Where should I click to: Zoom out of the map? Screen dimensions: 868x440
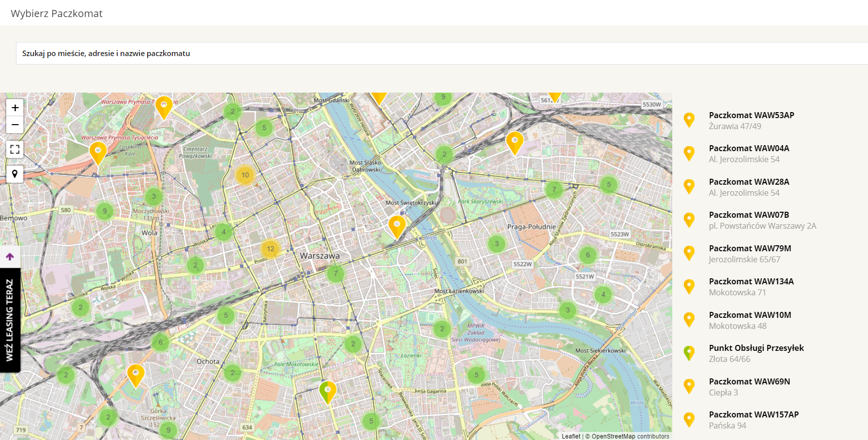coord(15,125)
